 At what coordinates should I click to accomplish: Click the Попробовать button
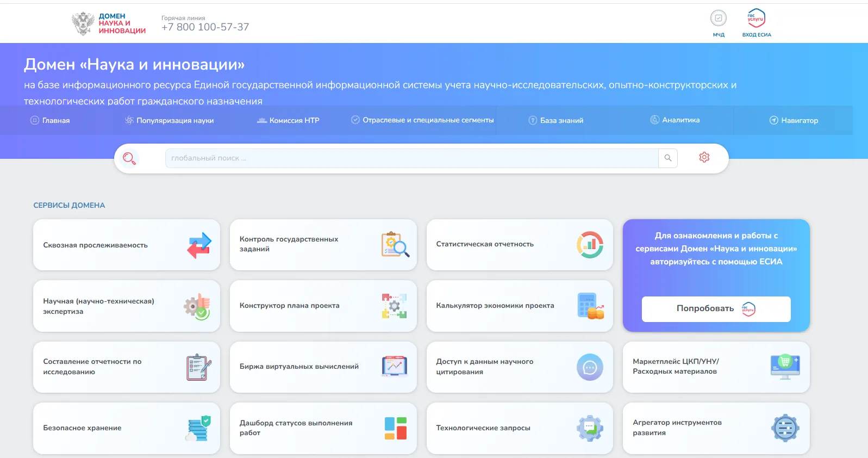click(716, 309)
